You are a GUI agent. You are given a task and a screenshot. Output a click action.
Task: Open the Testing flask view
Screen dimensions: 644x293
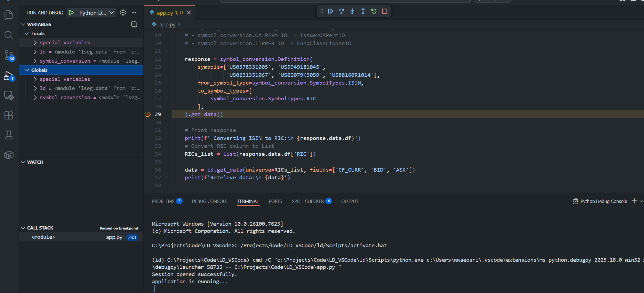pyautogui.click(x=9, y=135)
